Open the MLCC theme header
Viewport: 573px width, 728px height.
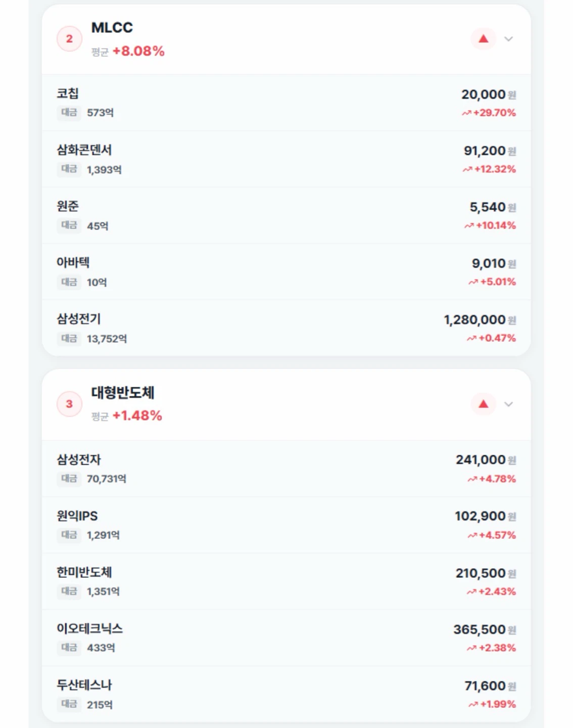coord(286,39)
